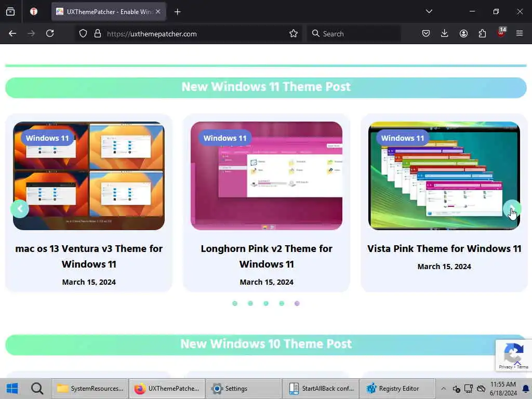Switch to UXThemePatcher Firefox taskbar button
The width and height of the screenshot is (532, 399).
167,389
